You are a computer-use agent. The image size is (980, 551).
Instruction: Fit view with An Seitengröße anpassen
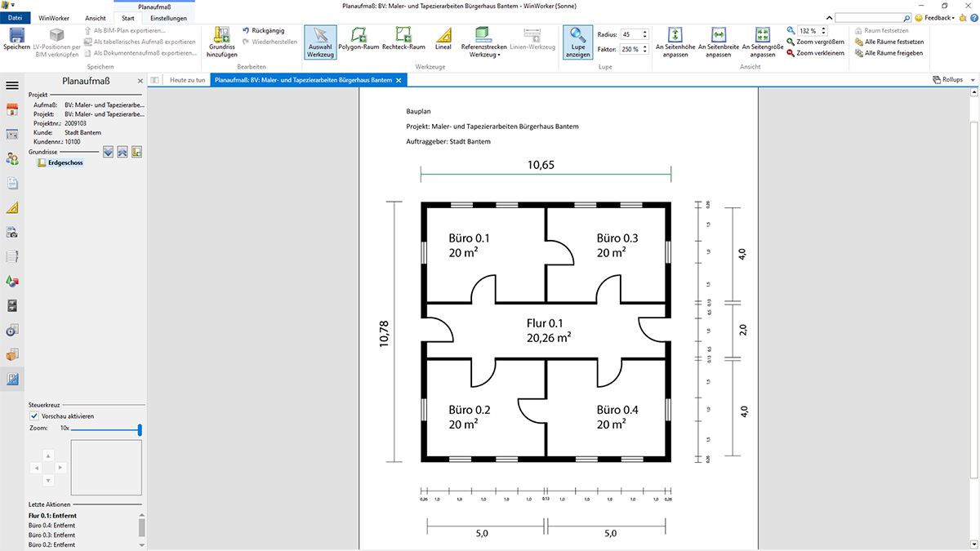pyautogui.click(x=762, y=42)
